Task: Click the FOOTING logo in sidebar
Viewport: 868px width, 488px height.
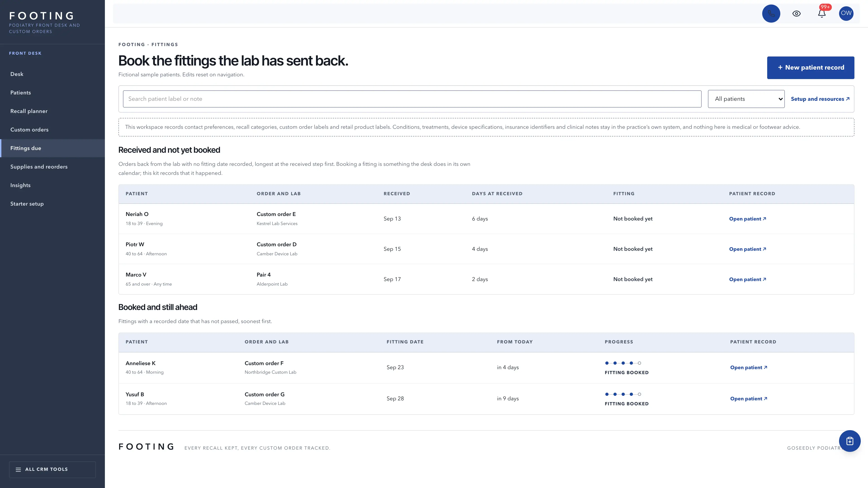Action: [x=41, y=16]
